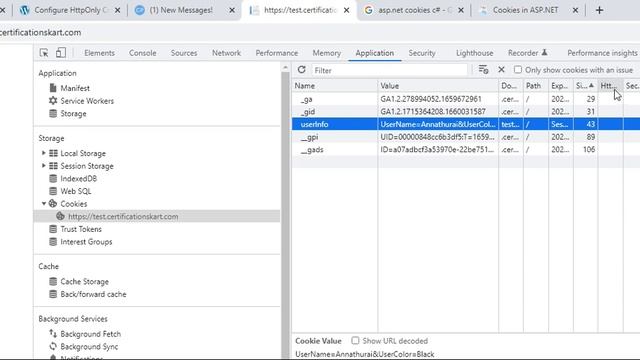Select Session Storage in the sidebar
The image size is (640, 360).
click(x=87, y=166)
